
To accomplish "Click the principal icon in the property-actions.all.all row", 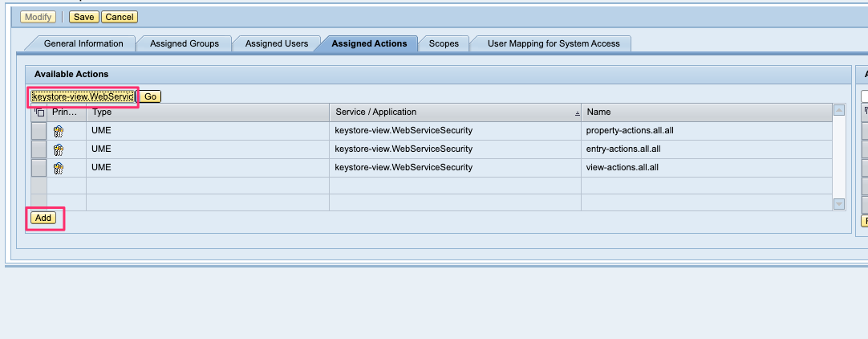I will pos(59,130).
